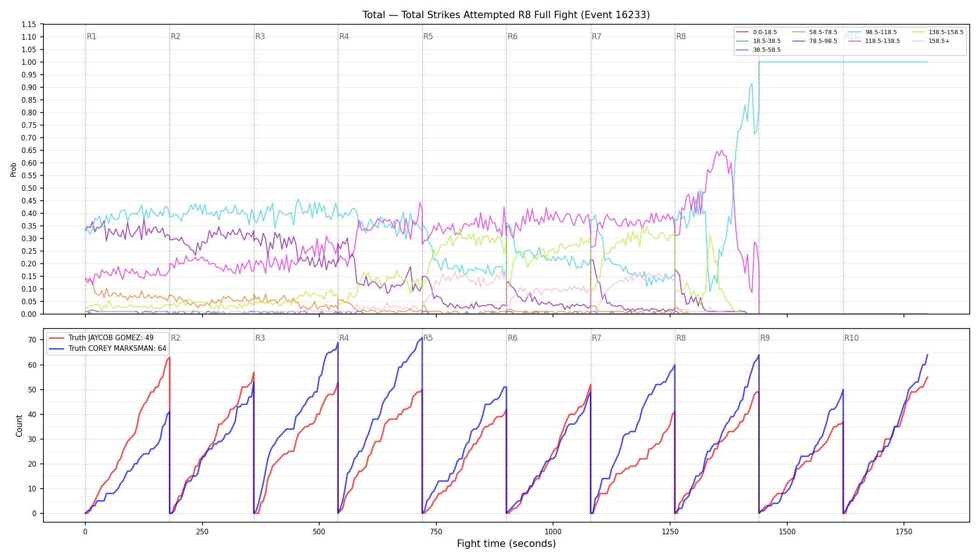Click the 1.15 tick on the Prob axis

pos(29,24)
